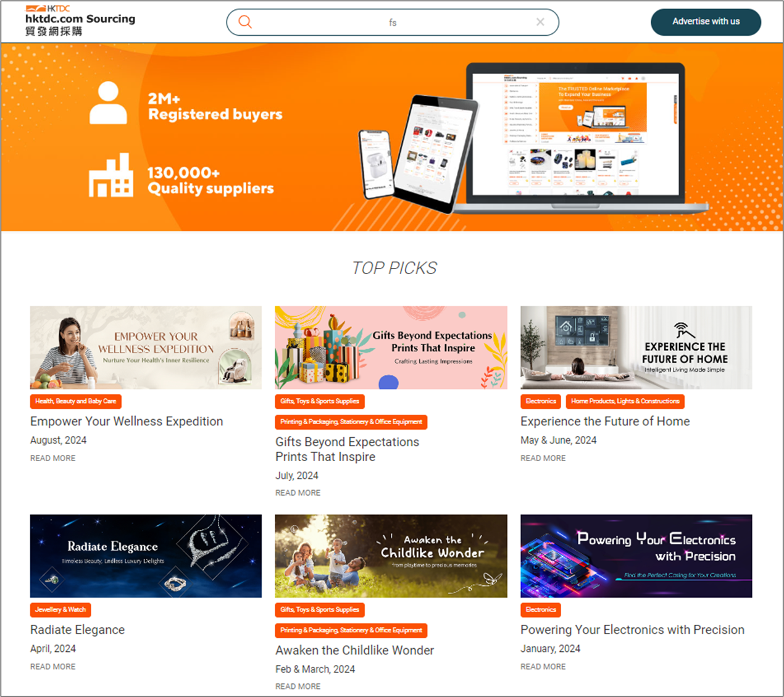The image size is (784, 697).
Task: Click the search input containing 'fs'
Action: pos(393,22)
